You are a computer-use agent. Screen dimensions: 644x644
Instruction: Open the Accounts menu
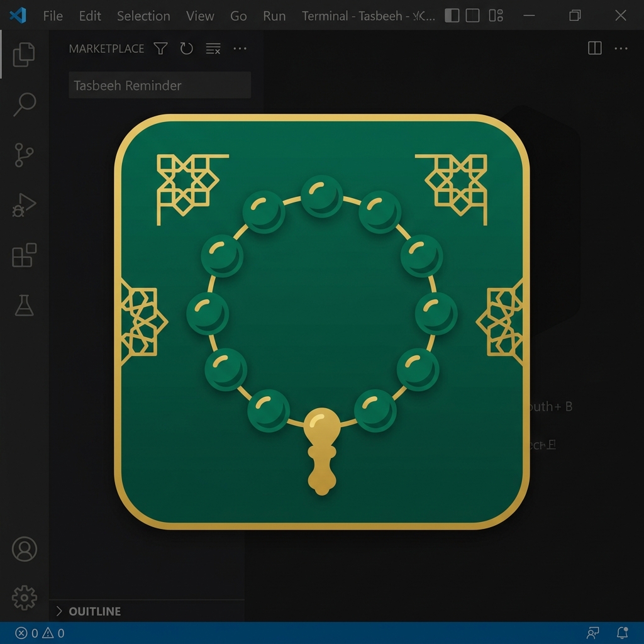(24, 549)
